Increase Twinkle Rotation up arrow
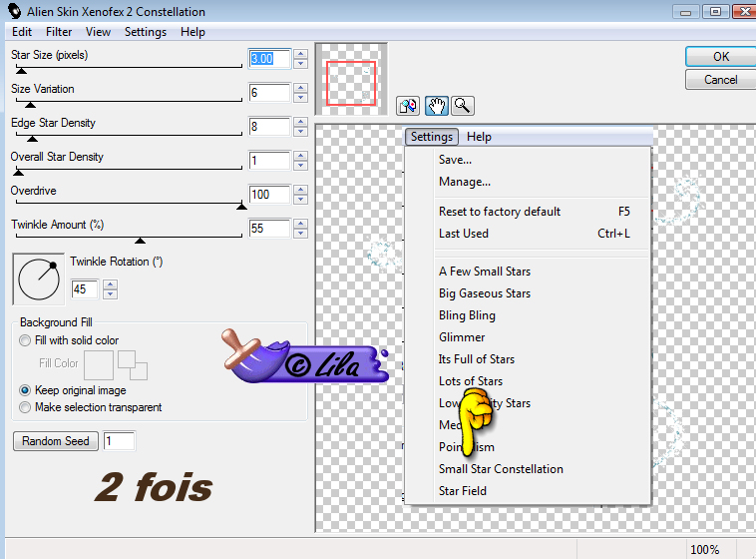Viewport: 756px width, 559px height. [111, 284]
